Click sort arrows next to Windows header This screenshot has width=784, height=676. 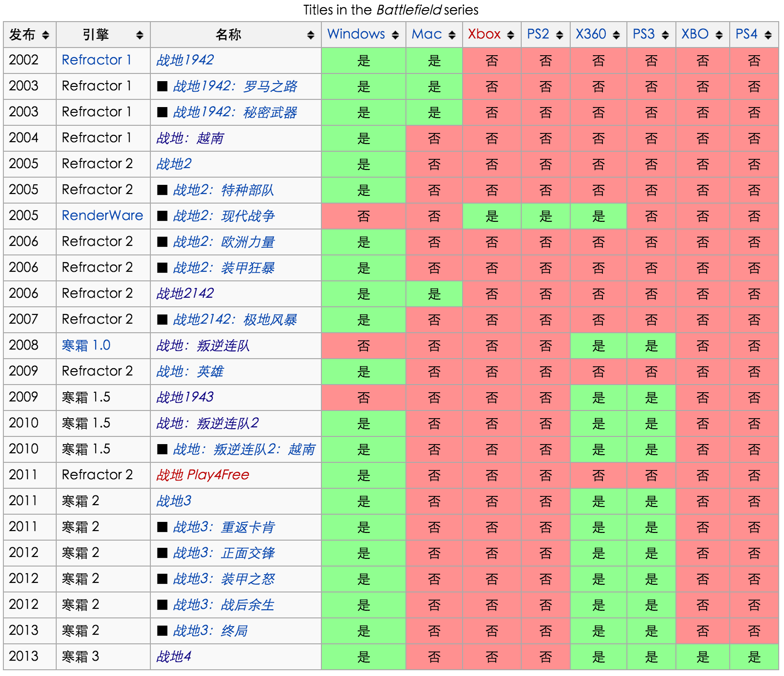pos(395,35)
